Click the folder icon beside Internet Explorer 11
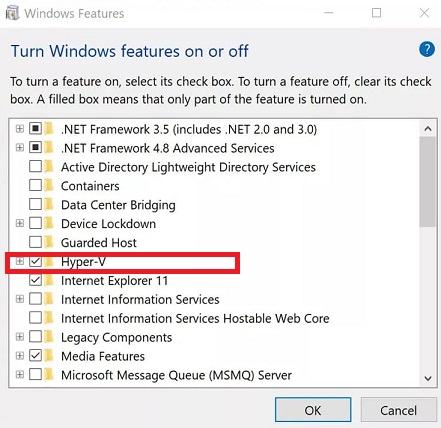441x428 pixels. (x=49, y=280)
